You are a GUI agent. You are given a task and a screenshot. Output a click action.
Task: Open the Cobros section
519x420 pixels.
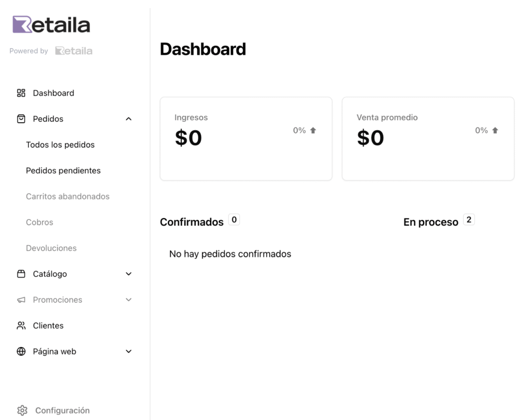pyautogui.click(x=40, y=222)
